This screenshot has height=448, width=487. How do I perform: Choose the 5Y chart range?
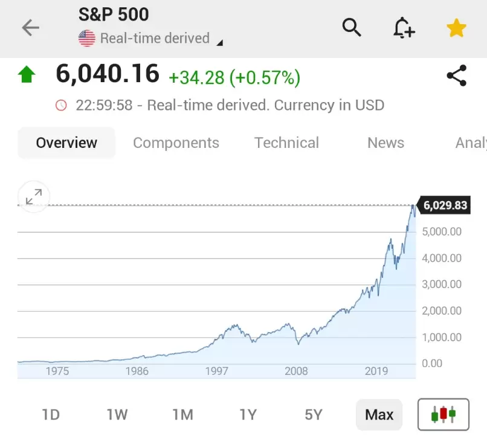(x=314, y=415)
